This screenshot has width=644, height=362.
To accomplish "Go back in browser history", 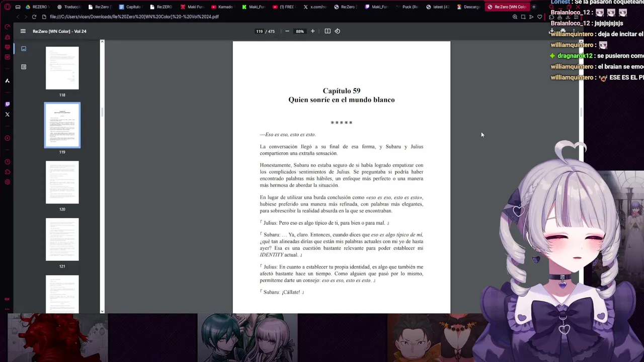I will tap(18, 17).
